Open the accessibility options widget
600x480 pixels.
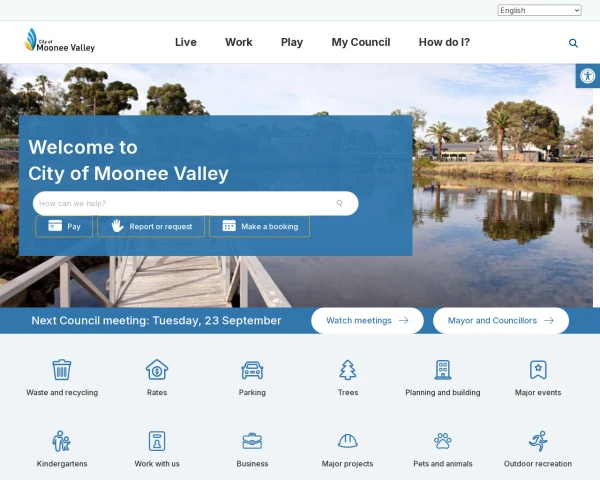coord(587,76)
